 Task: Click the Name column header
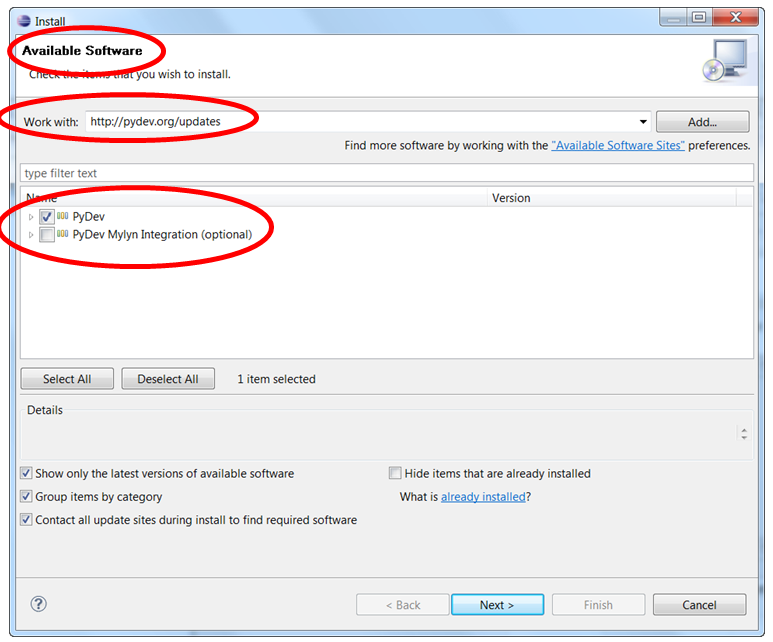point(250,198)
